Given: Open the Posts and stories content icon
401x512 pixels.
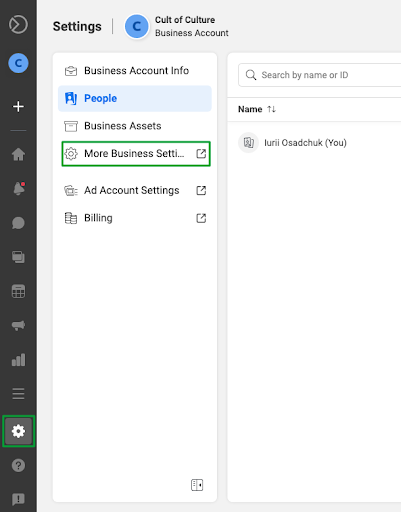Looking at the screenshot, I should point(18,257).
